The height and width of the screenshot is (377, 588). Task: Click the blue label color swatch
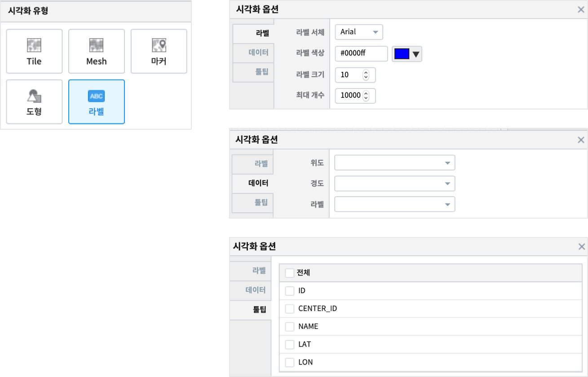pyautogui.click(x=402, y=54)
